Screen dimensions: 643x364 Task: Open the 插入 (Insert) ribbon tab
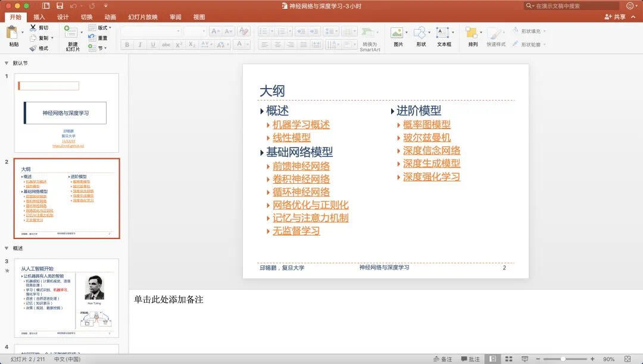coord(39,17)
